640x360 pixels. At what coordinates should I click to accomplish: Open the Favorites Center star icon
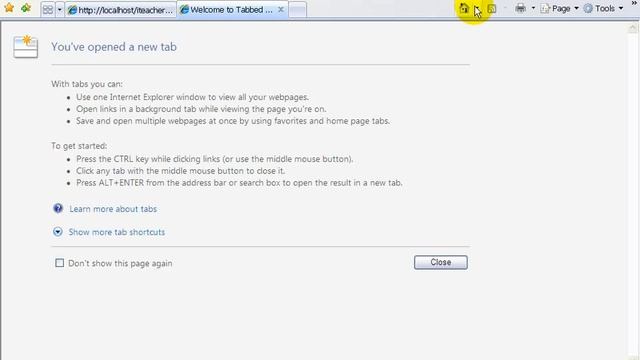pyautogui.click(x=9, y=8)
